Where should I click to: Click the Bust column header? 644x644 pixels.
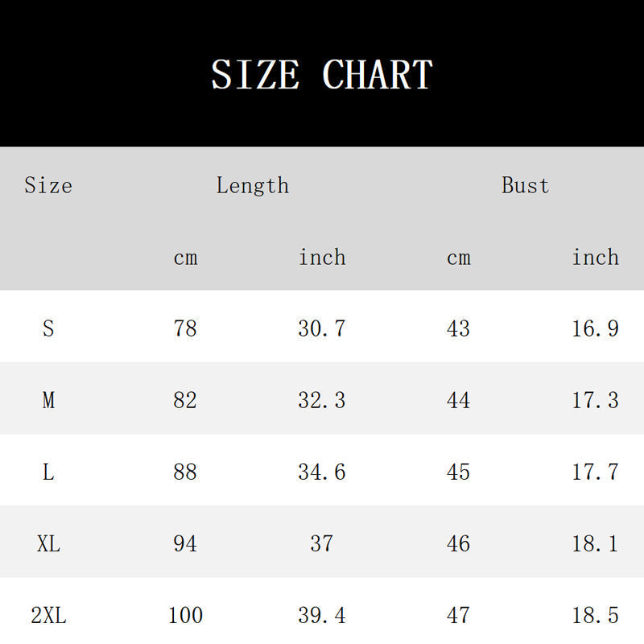point(525,185)
